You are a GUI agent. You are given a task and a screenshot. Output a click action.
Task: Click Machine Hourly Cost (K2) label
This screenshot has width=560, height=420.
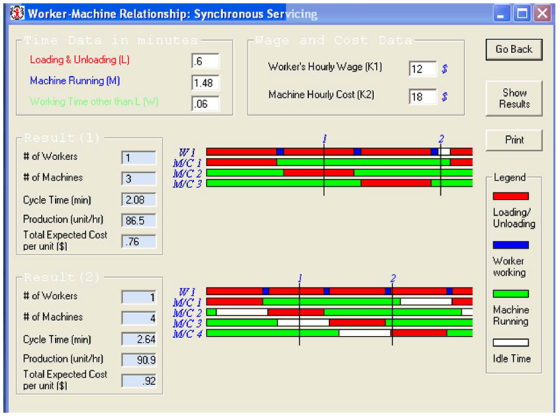[321, 95]
